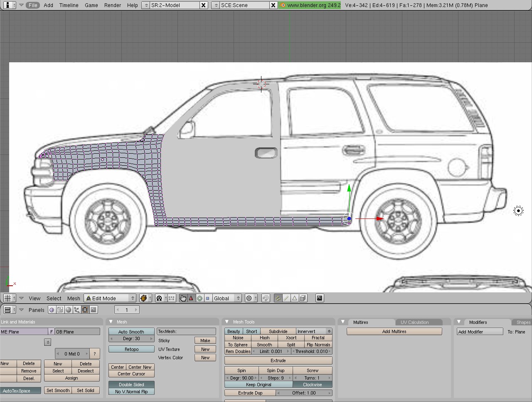Enable face select mode
This screenshot has height=402, width=532.
(x=295, y=298)
